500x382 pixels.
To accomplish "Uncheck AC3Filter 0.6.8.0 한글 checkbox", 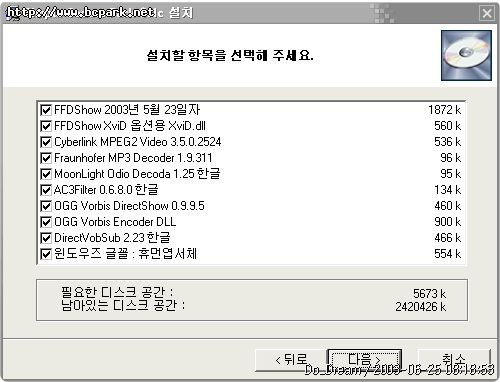I will click(x=46, y=190).
